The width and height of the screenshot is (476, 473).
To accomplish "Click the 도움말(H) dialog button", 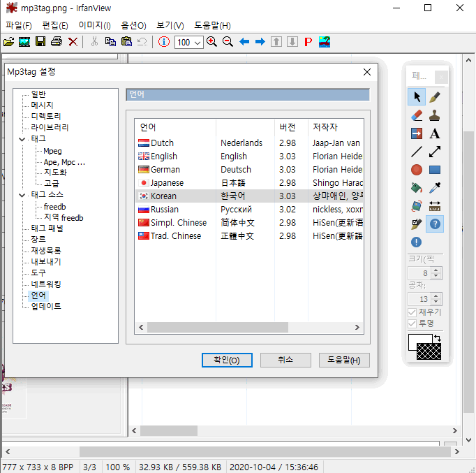I will pos(344,360).
